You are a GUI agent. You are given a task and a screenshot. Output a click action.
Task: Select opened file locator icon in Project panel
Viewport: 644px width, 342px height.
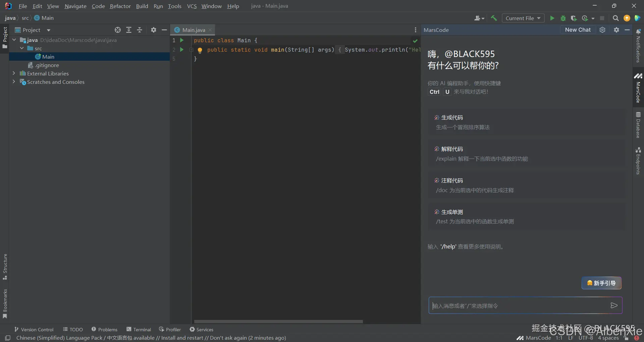[x=118, y=30]
